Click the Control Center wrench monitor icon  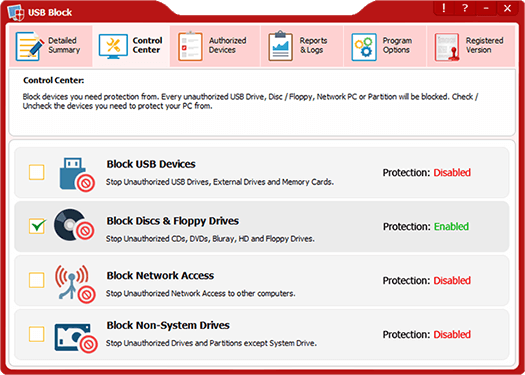coord(113,47)
